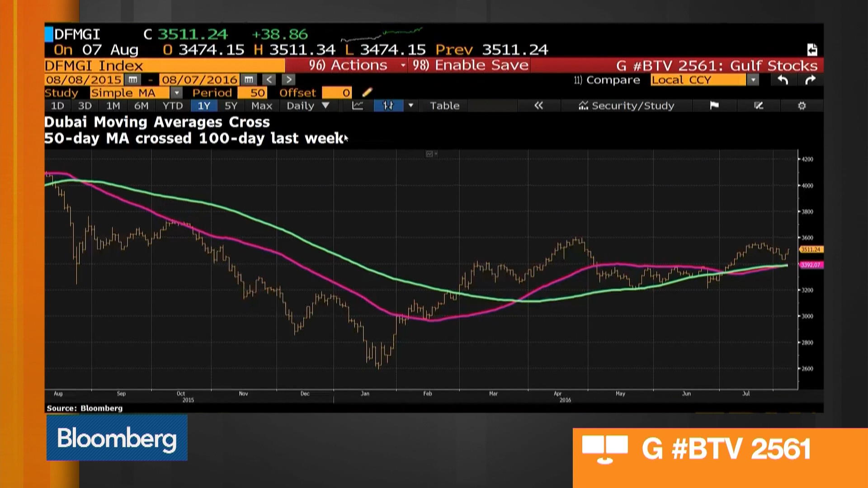Collapse panel with double left chevron
Image resolution: width=868 pixels, height=488 pixels.
538,106
